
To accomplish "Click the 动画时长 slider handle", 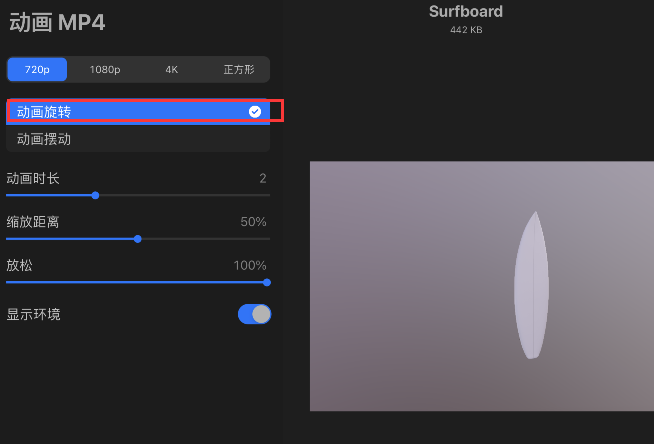I will click(x=95, y=195).
